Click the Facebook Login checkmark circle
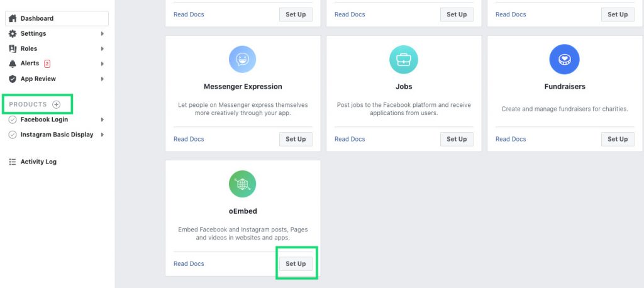Viewport: 644px width, 288px height. (13, 119)
